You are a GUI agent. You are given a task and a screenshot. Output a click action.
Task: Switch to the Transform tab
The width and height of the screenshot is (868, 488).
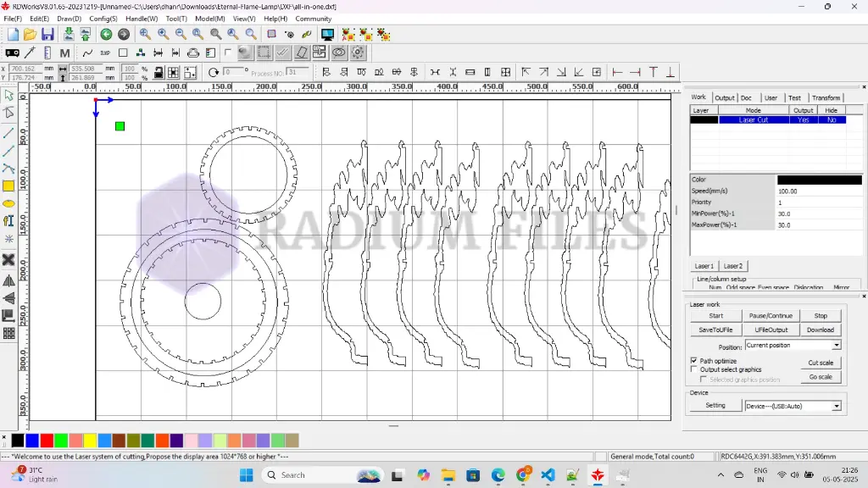point(826,98)
